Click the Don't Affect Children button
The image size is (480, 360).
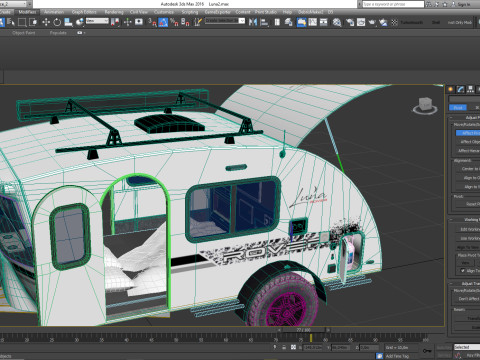pyautogui.click(x=468, y=299)
